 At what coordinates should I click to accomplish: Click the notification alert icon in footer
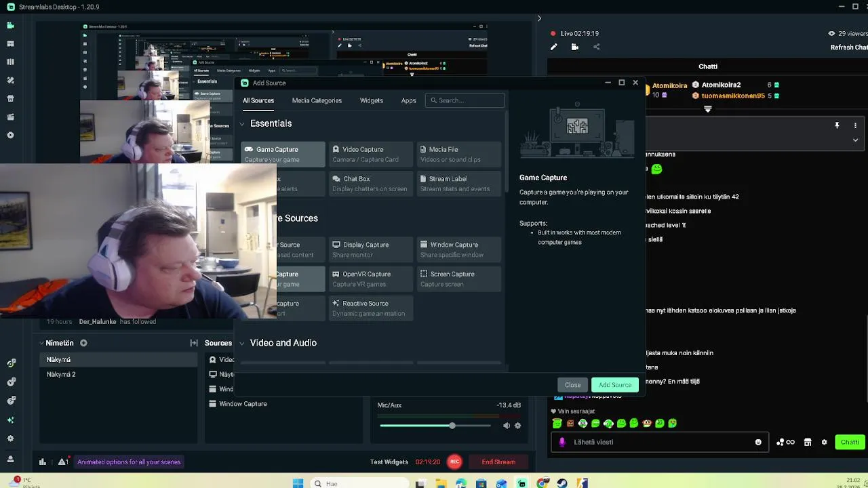pos(62,462)
